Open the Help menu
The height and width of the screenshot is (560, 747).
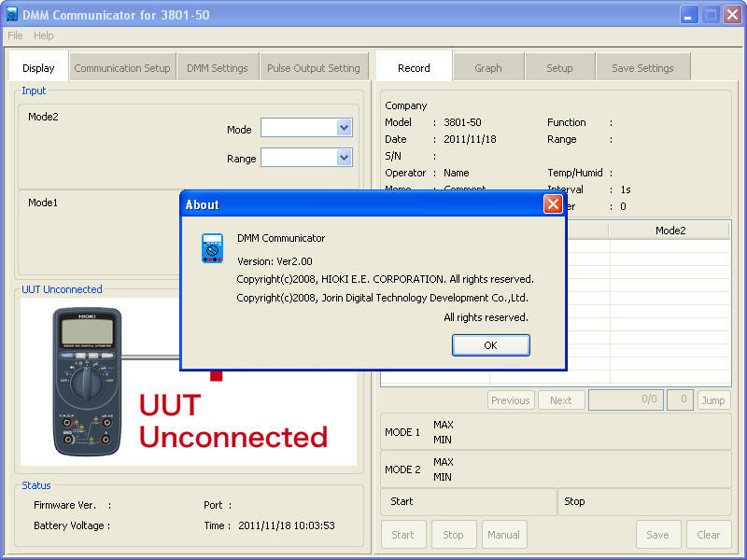click(43, 35)
